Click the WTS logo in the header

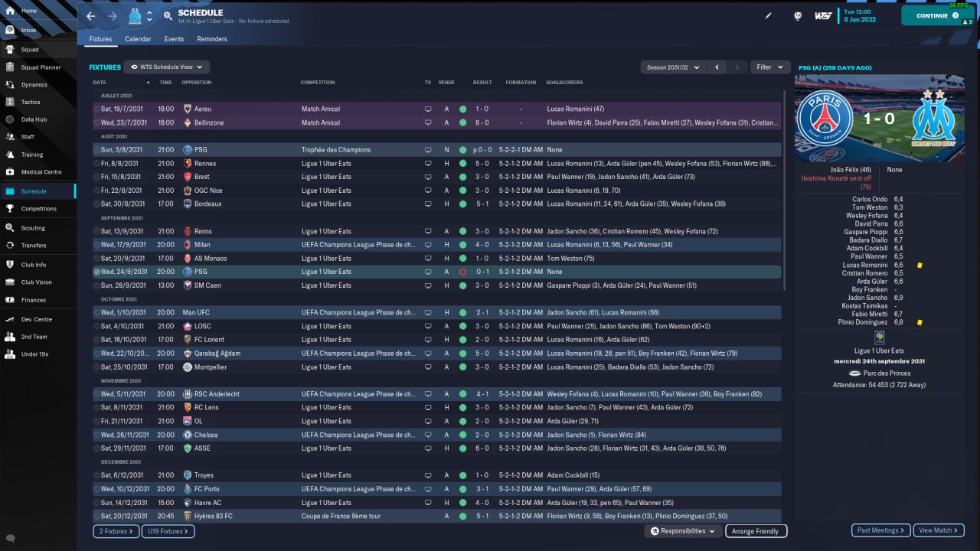pyautogui.click(x=823, y=15)
